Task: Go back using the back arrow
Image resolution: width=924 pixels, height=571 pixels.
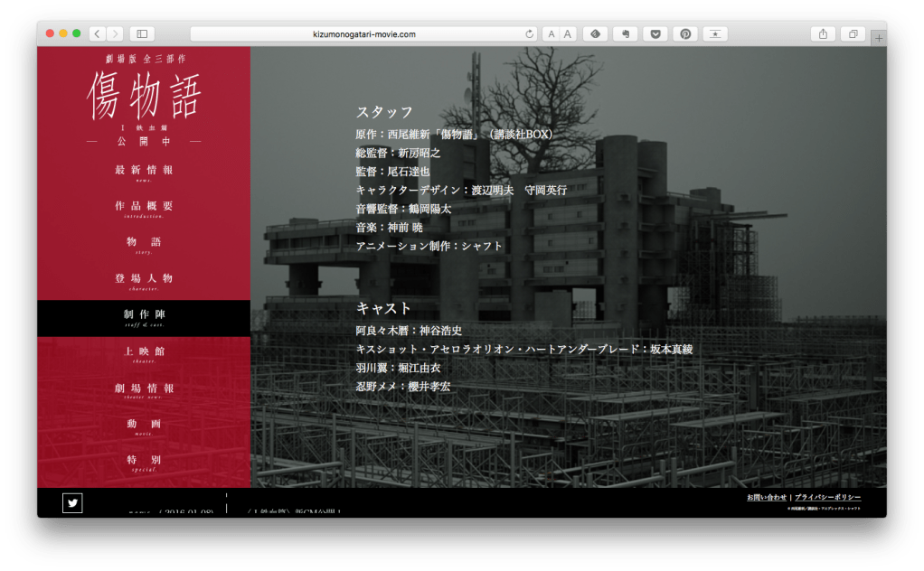Action: pos(97,33)
